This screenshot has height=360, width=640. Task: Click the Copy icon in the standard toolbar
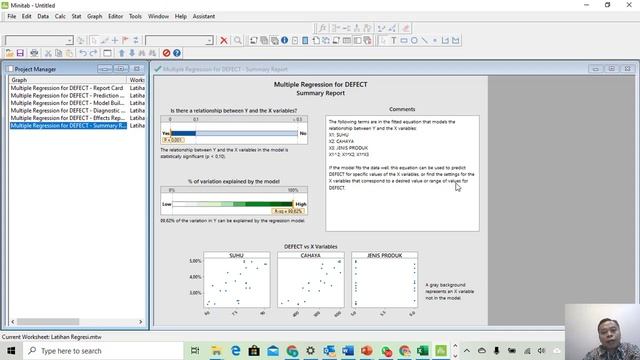coord(59,53)
